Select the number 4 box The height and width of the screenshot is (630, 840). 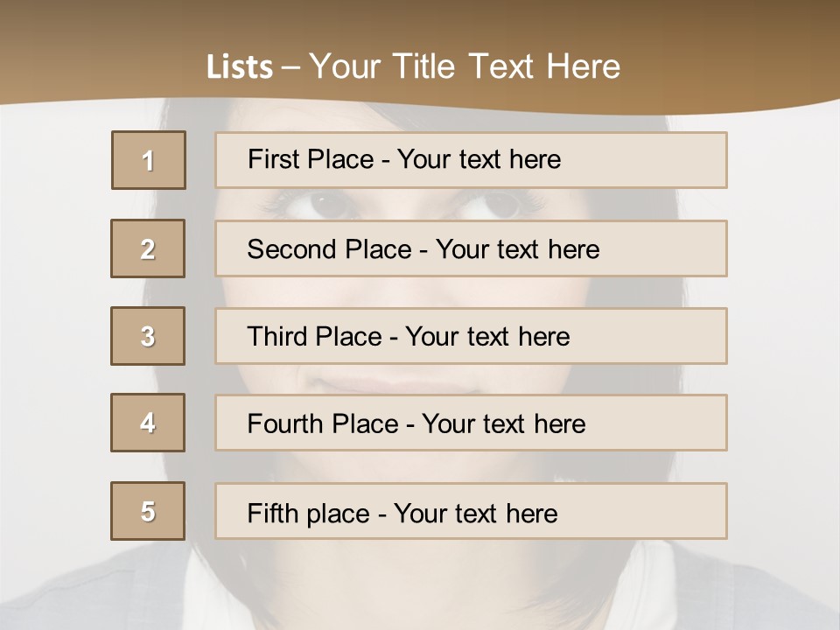tap(148, 423)
